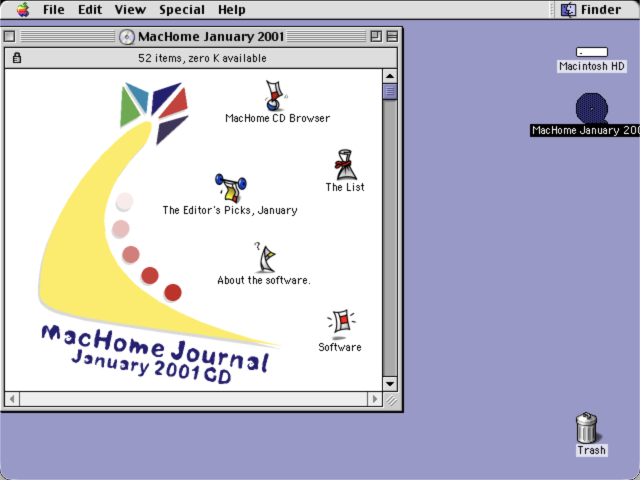Open the Help menu

click(x=231, y=10)
